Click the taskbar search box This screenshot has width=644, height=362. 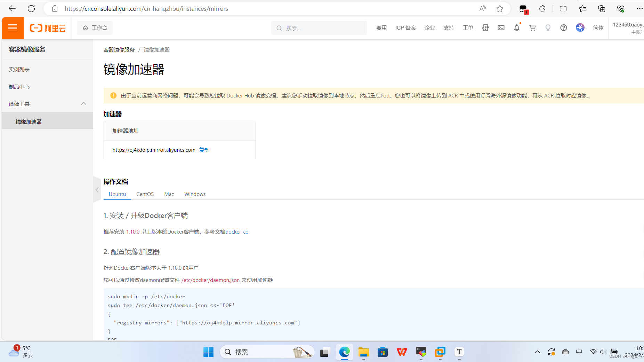click(x=267, y=352)
